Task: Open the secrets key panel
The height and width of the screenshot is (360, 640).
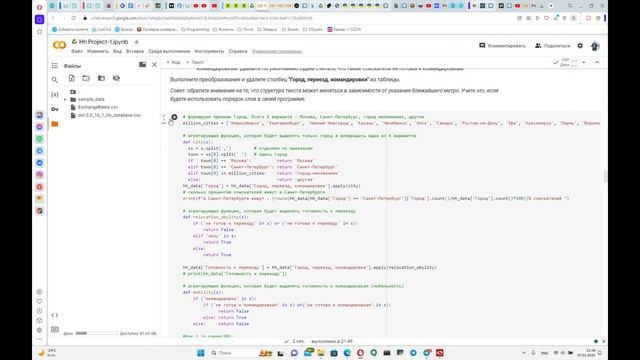Action: (55, 109)
